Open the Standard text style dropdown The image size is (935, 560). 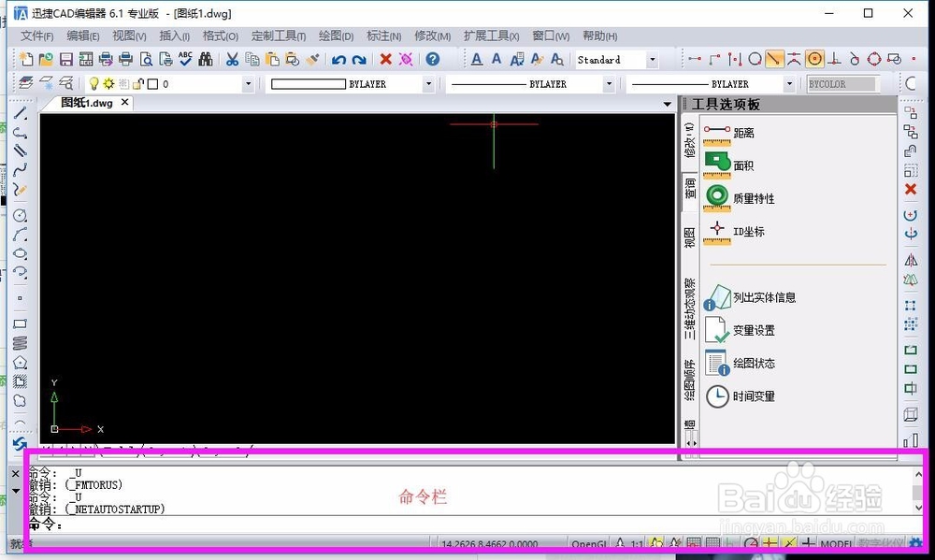tap(653, 60)
